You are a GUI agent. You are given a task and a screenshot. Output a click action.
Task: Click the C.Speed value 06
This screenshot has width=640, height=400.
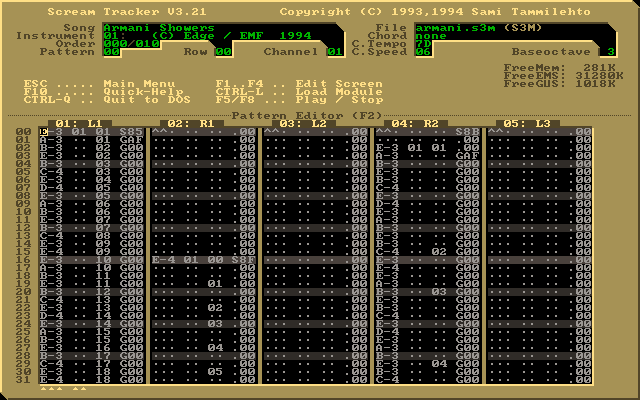(423, 51)
